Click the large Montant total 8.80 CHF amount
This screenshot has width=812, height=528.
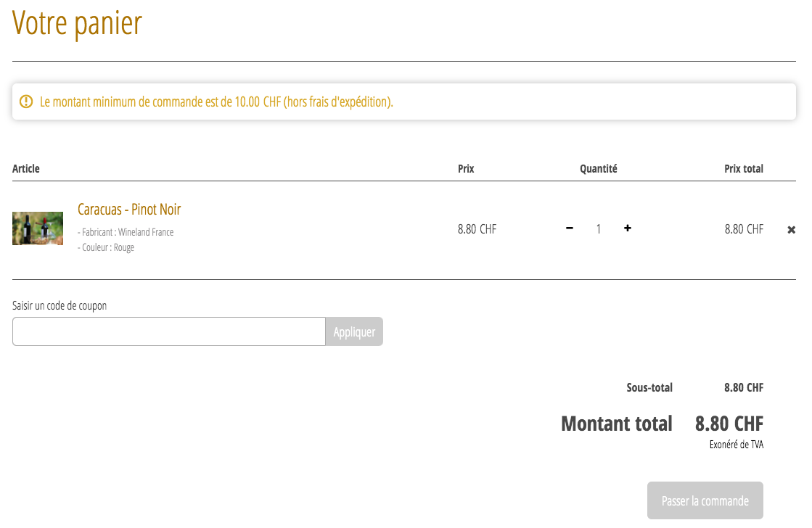coord(729,424)
